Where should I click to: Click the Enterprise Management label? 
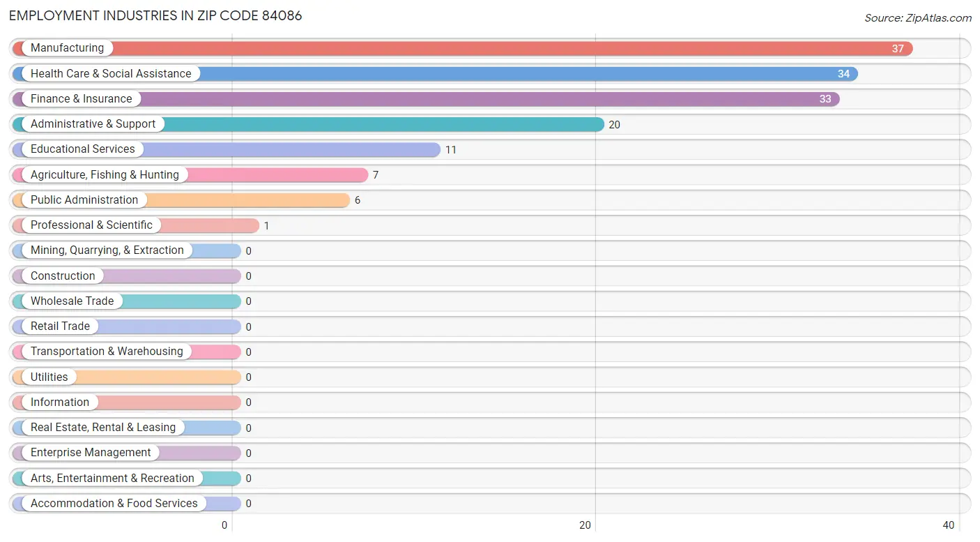(x=91, y=453)
